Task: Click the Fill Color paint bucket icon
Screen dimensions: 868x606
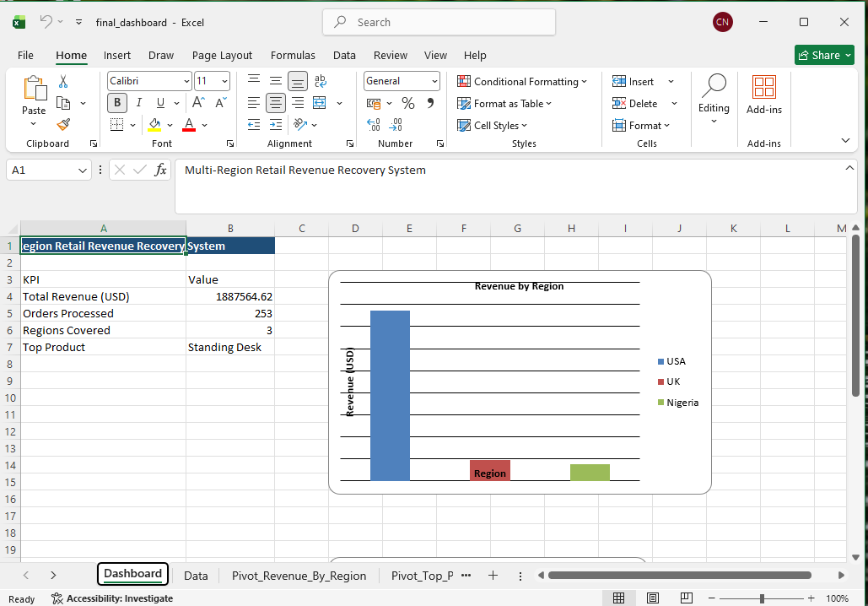Action: pos(155,125)
